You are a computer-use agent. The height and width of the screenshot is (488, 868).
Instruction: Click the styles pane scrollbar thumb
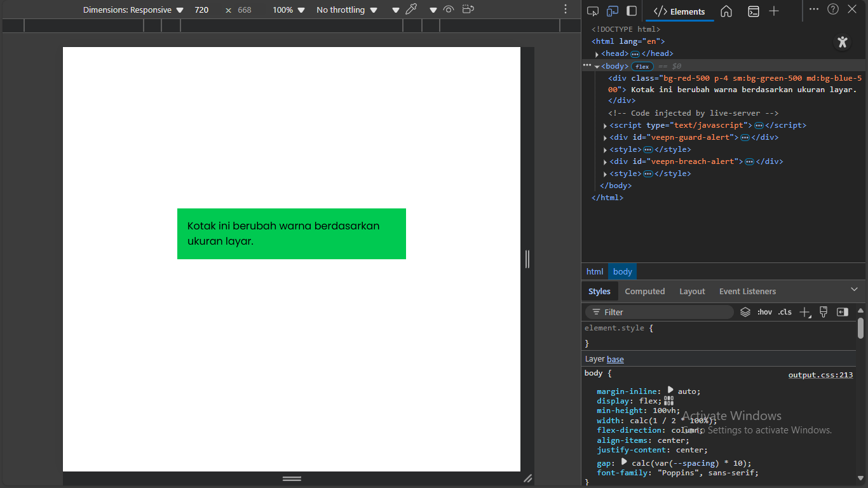point(860,328)
